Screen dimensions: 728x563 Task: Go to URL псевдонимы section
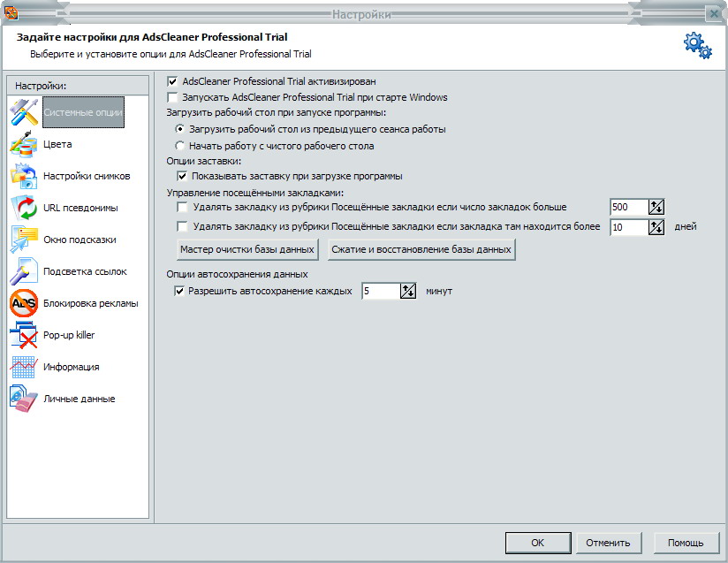coord(80,208)
